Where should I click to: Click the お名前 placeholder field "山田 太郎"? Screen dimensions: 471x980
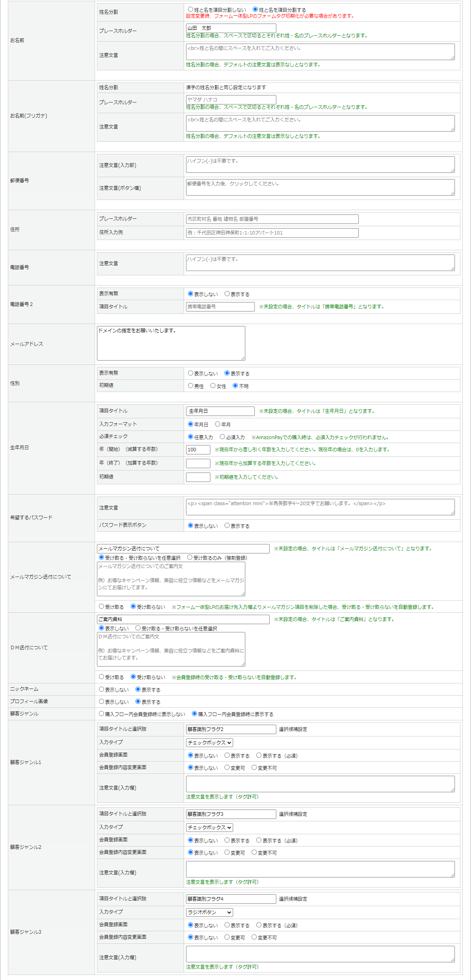coord(231,28)
